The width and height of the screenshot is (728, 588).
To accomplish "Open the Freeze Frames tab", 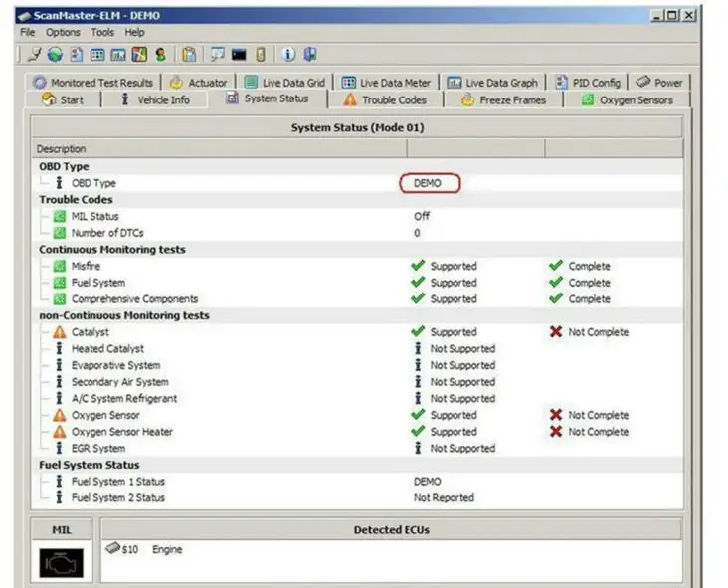I will pyautogui.click(x=504, y=99).
